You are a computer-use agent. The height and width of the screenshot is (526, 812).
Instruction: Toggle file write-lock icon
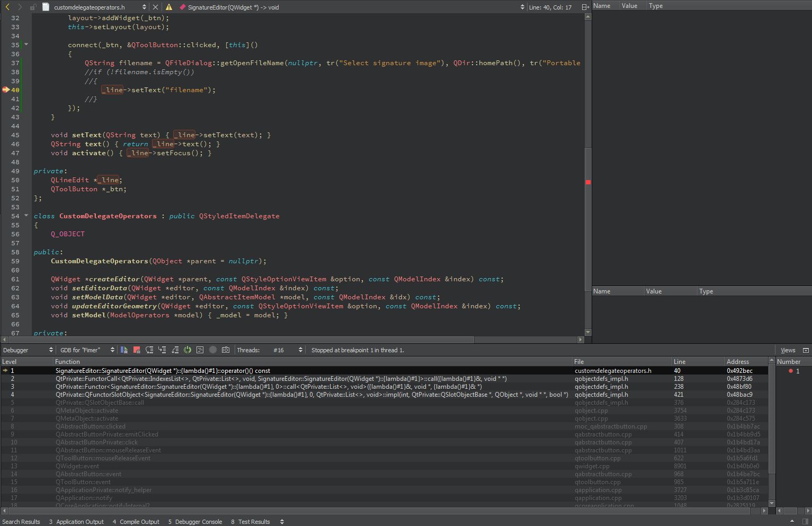click(33, 7)
